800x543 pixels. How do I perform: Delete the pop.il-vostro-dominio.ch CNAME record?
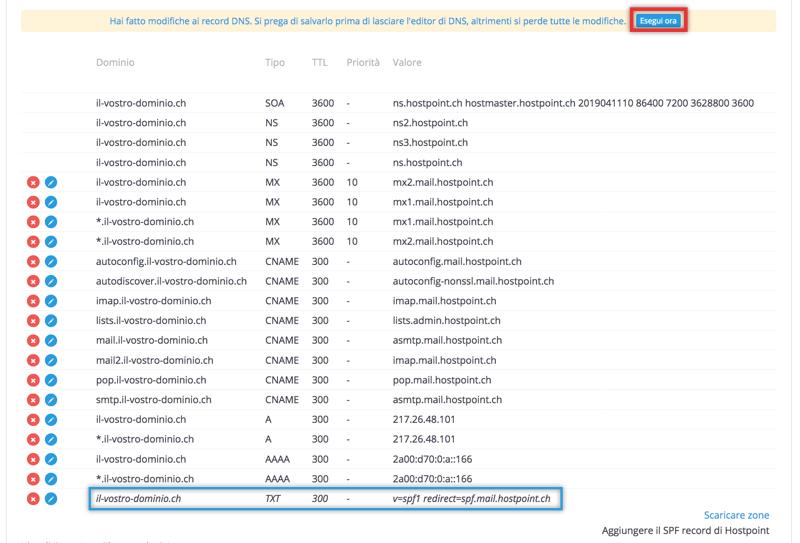tap(33, 380)
